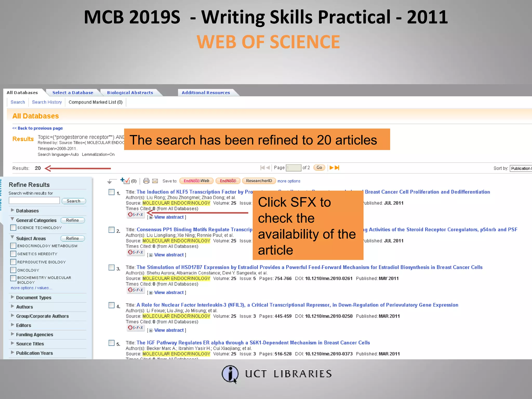
Task: Click more options / values link
Action: (x=31, y=288)
